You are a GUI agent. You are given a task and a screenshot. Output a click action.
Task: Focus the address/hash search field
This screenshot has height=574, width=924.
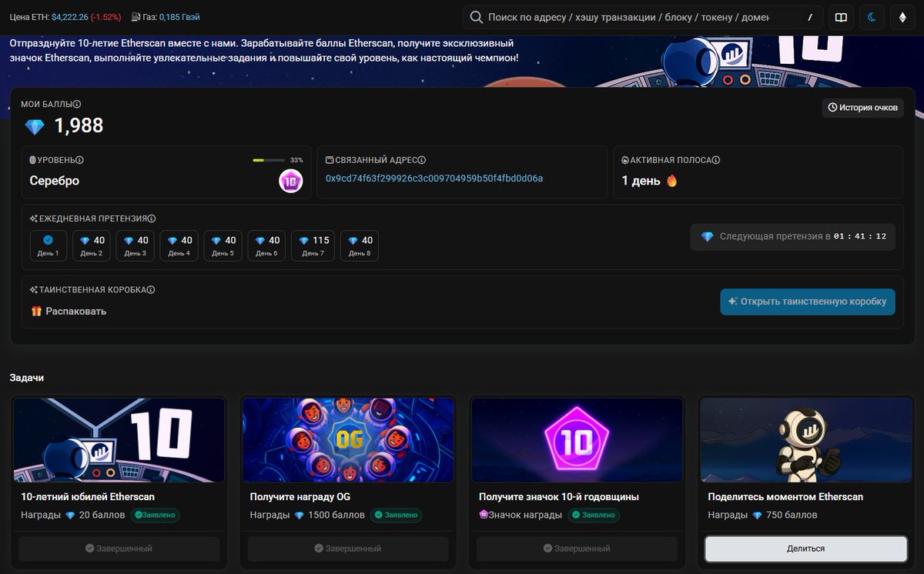(x=642, y=17)
